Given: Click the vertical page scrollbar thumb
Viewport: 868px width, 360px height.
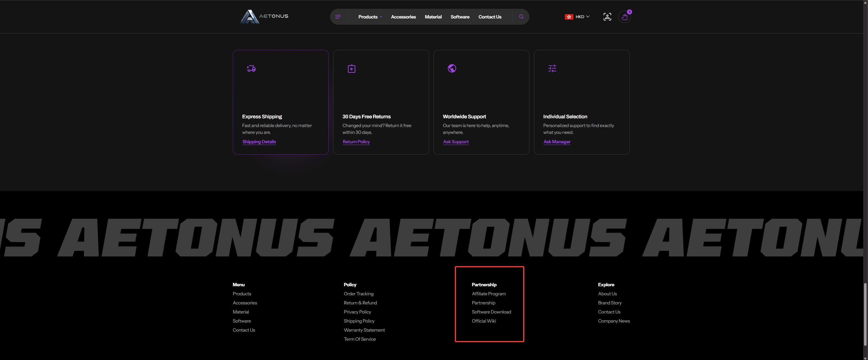Looking at the screenshot, I should click(x=865, y=314).
